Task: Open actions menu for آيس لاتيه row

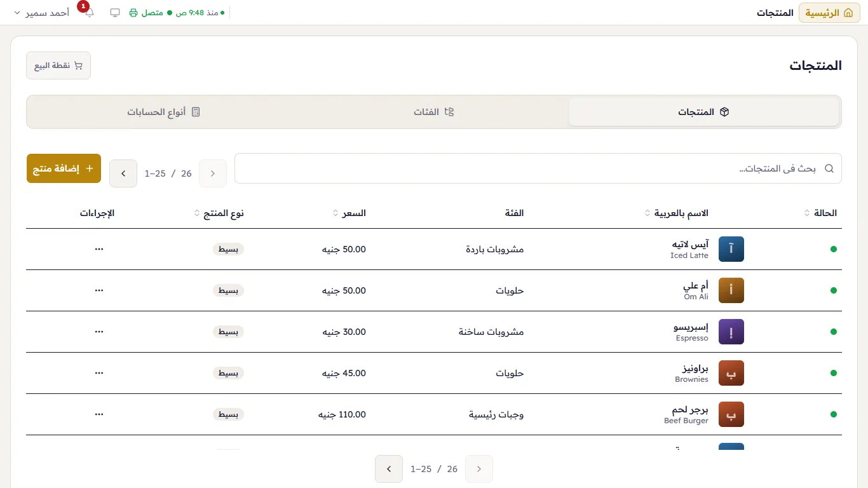Action: pyautogui.click(x=98, y=249)
